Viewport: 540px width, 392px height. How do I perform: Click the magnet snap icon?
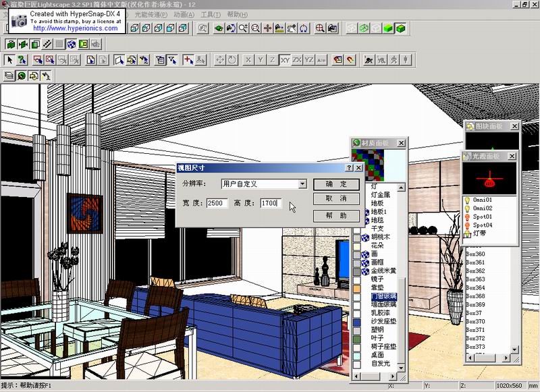(350, 60)
